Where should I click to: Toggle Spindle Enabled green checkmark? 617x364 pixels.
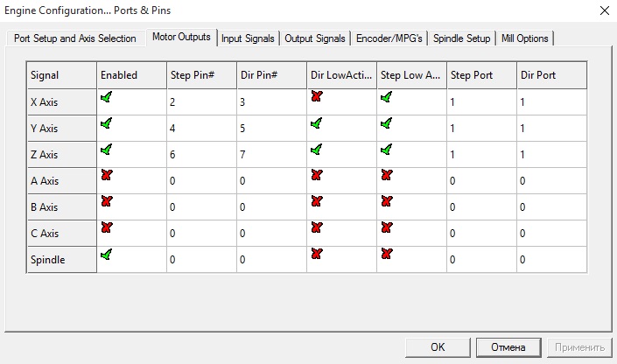coord(107,255)
